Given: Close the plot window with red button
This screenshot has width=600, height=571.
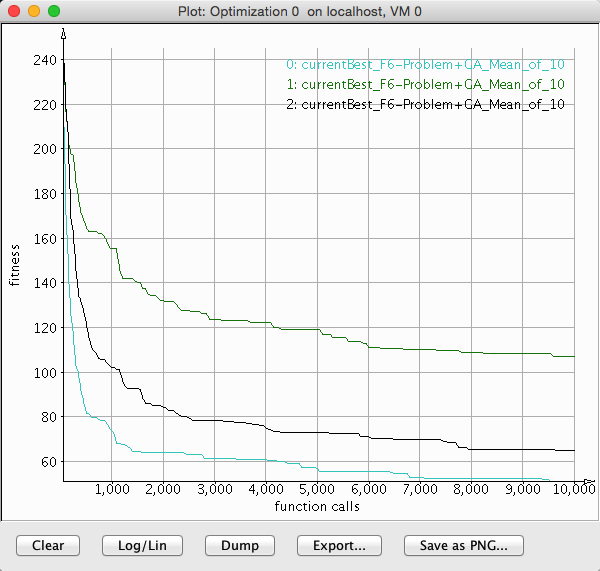Looking at the screenshot, I should (14, 10).
